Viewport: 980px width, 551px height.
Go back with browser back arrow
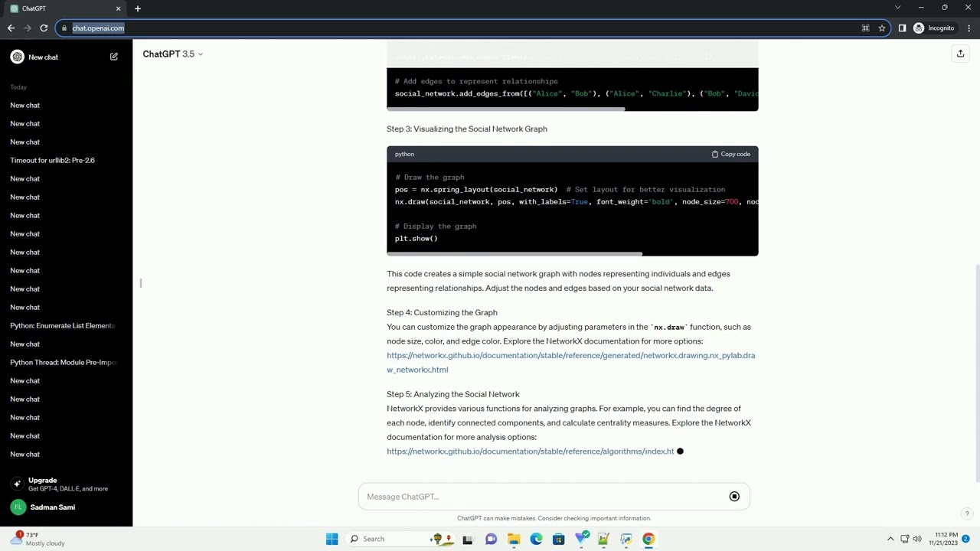coord(11,28)
